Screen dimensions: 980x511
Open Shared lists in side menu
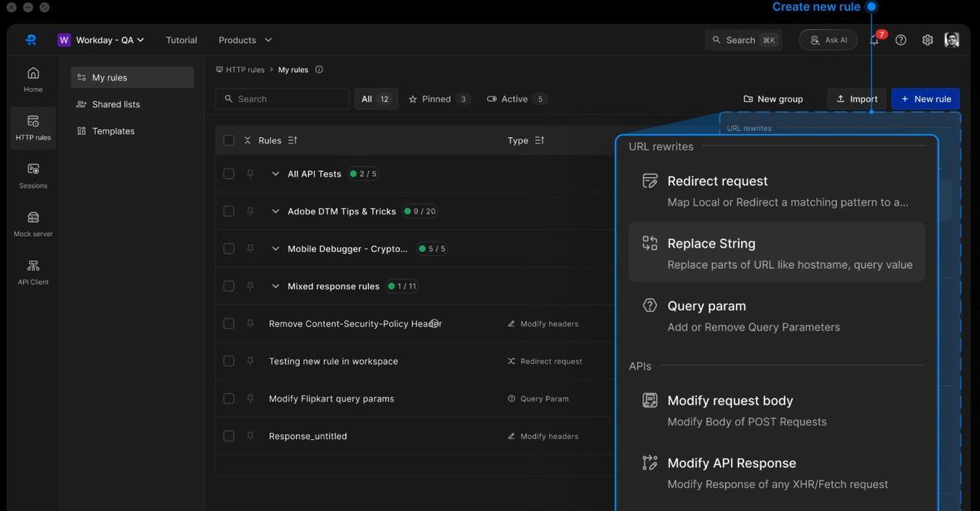click(x=116, y=104)
